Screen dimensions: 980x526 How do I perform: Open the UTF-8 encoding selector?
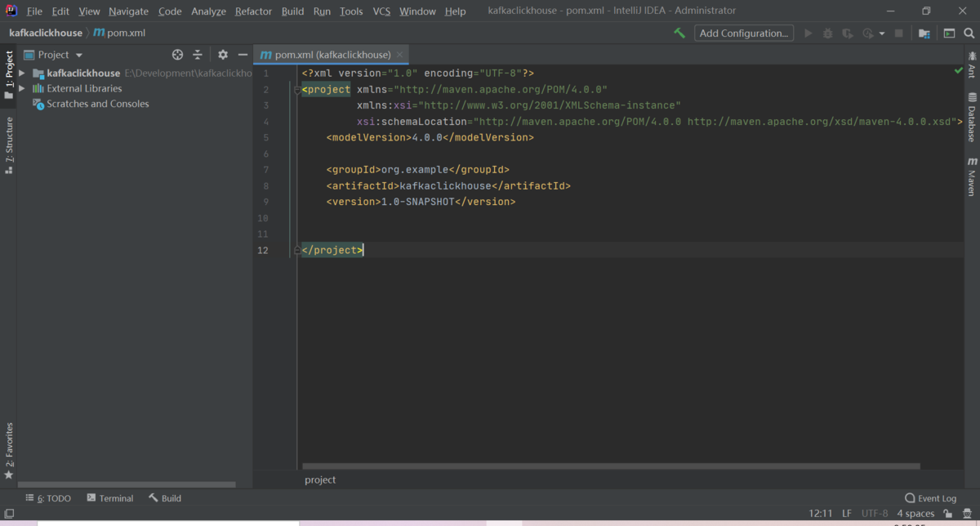click(875, 514)
